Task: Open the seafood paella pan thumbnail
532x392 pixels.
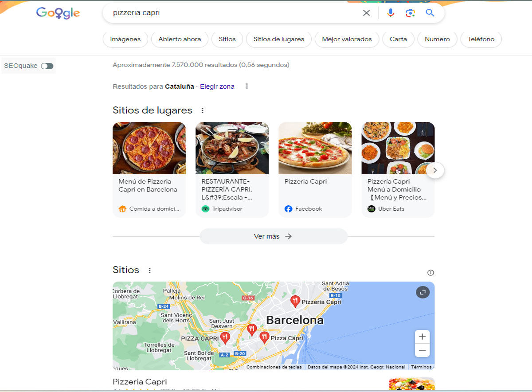Action: pyautogui.click(x=232, y=148)
